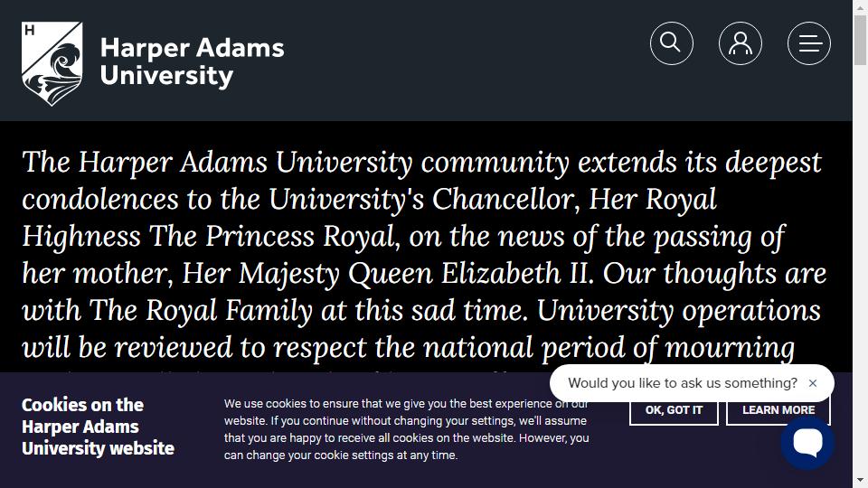Open the 'Would you like to ask us something?' prompt

point(683,383)
